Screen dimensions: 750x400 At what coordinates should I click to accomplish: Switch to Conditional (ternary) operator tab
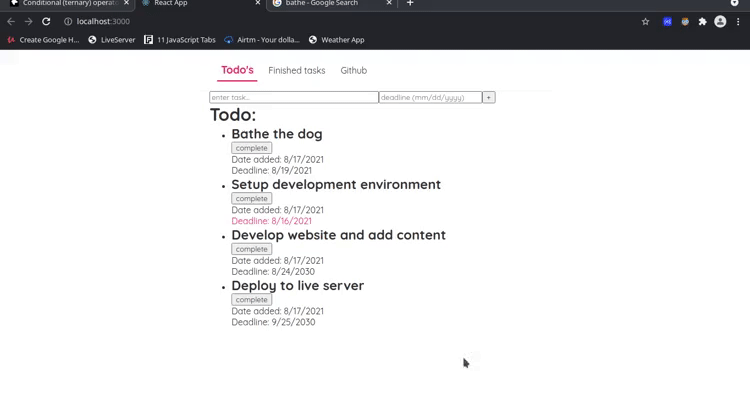coord(67,3)
